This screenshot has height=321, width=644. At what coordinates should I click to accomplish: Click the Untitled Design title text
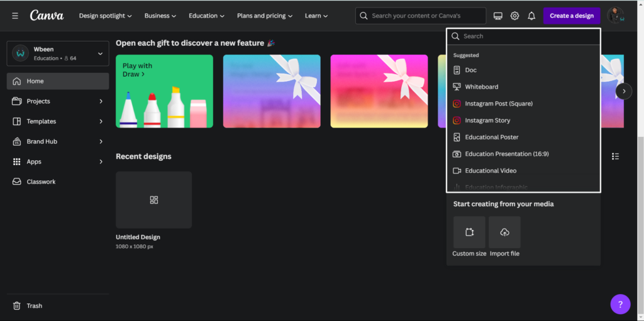(x=138, y=237)
